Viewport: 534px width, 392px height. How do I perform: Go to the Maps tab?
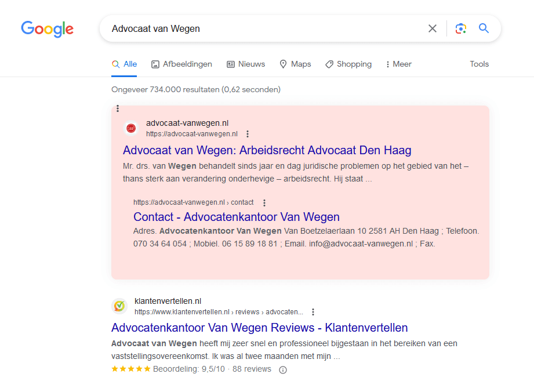point(295,64)
